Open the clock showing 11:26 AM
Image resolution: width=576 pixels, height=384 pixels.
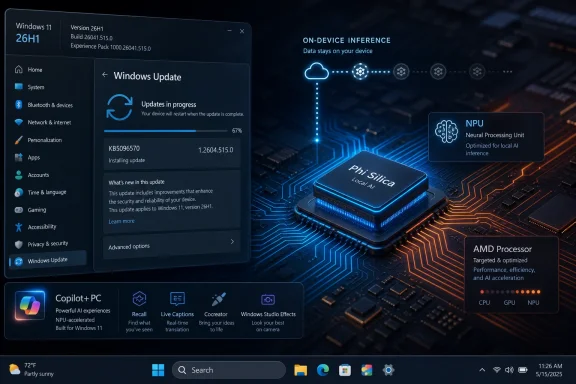click(x=550, y=370)
